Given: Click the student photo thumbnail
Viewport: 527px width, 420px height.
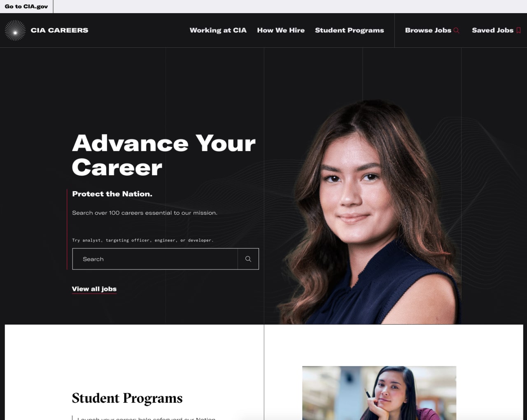Looking at the screenshot, I should point(379,393).
